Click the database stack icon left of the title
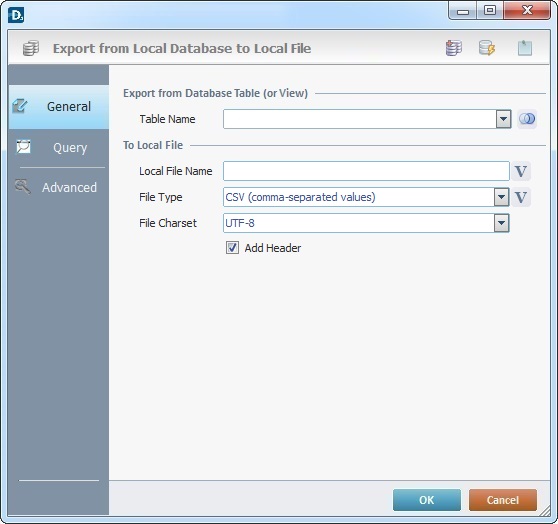Viewport: 558px width, 524px height. pyautogui.click(x=31, y=48)
